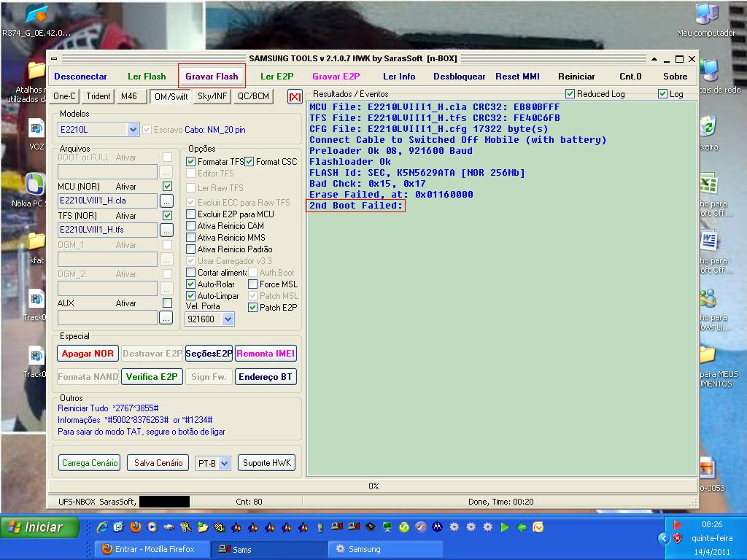747x560 pixels.
Task: Click the Carrega Cenário button
Action: tap(90, 463)
